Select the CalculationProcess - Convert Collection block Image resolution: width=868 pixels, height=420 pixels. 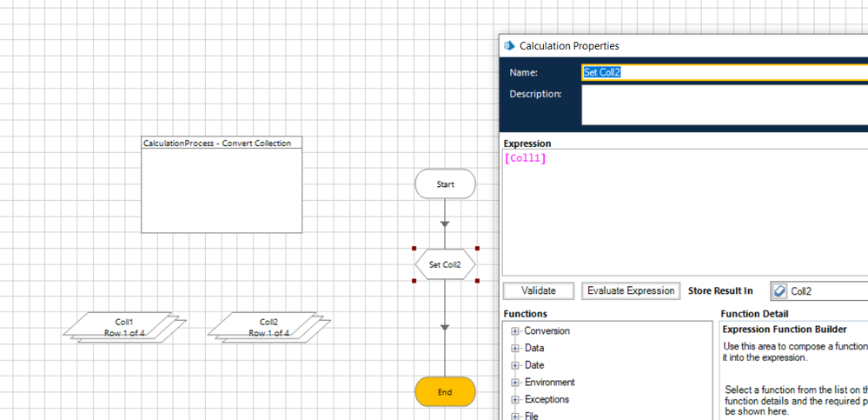pos(222,186)
